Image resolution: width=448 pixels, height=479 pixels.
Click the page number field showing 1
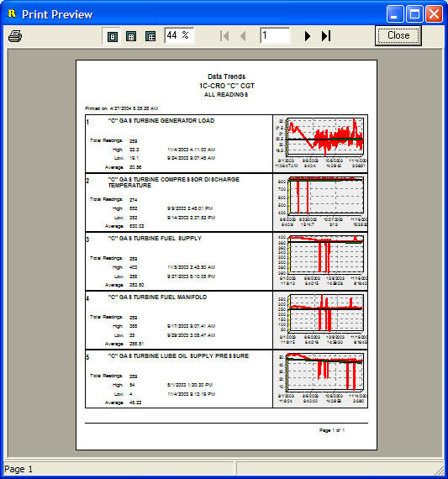[275, 36]
